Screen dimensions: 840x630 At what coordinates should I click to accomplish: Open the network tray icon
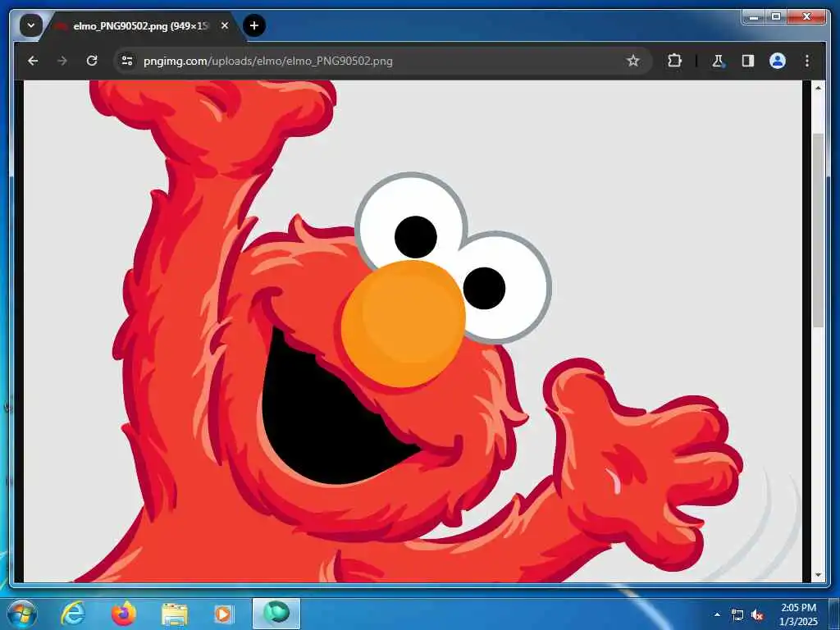pos(737,614)
